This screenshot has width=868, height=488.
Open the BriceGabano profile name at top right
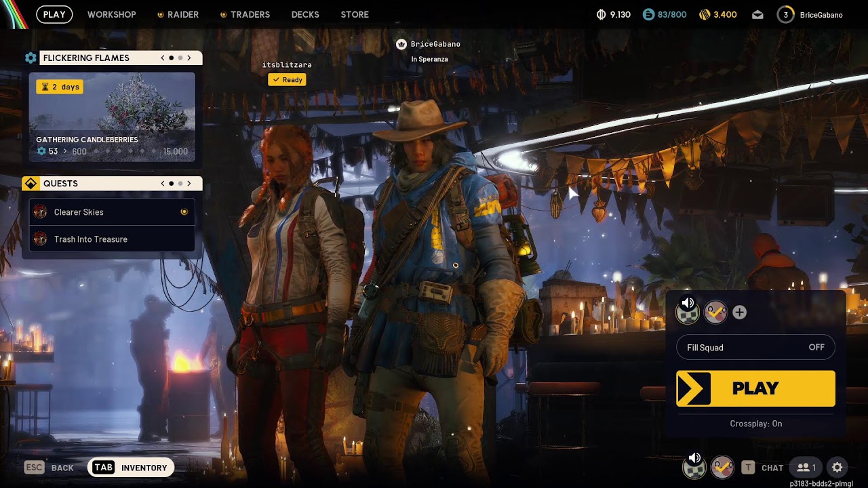(x=821, y=15)
